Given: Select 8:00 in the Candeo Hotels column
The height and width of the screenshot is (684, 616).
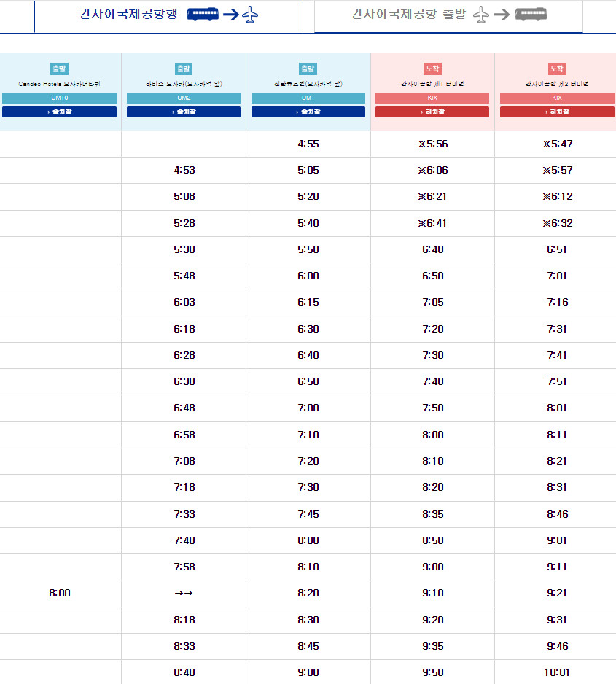Looking at the screenshot, I should [59, 593].
